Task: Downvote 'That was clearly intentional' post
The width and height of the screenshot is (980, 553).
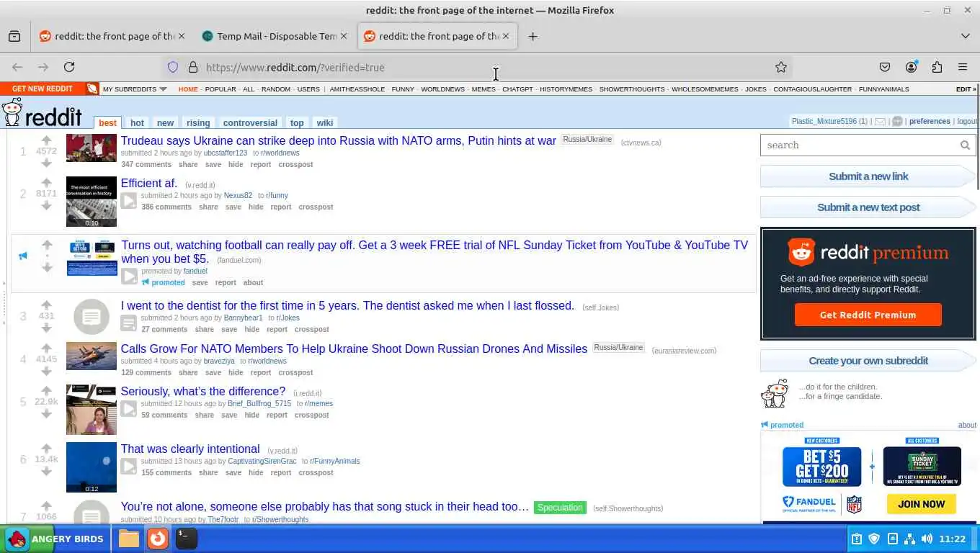Action: tap(46, 471)
